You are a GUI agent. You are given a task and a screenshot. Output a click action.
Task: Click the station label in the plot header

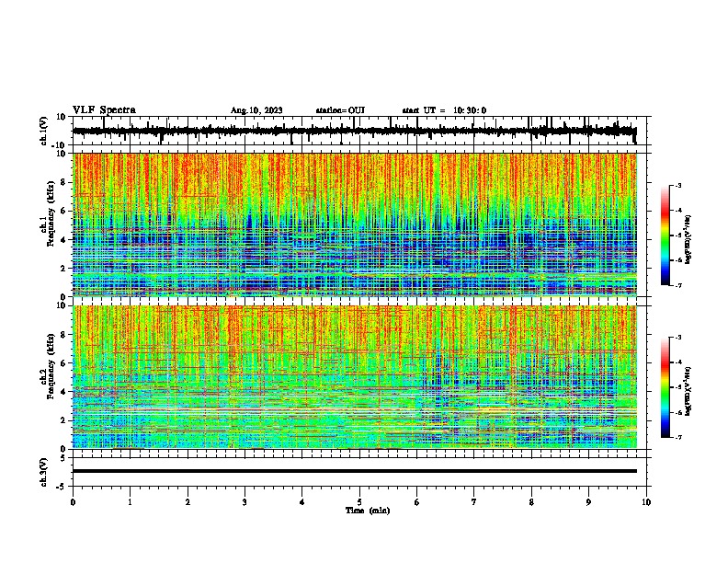coord(340,110)
